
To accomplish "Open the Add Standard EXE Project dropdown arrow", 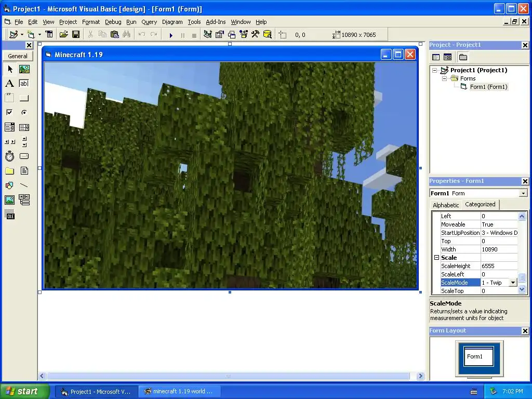I will point(22,34).
